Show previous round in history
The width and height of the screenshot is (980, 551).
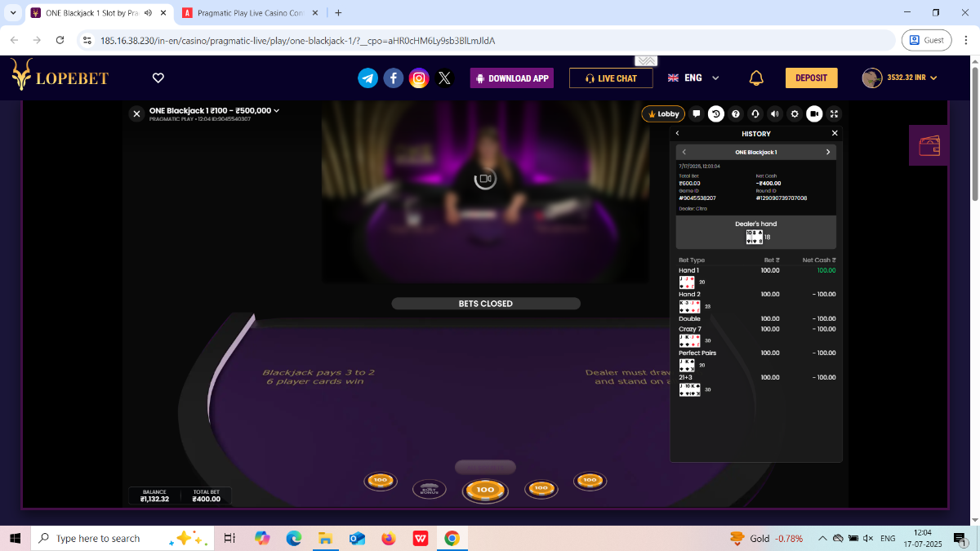(684, 152)
